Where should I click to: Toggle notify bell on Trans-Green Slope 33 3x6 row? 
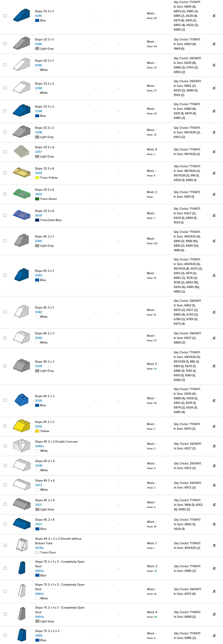coord(214,194)
